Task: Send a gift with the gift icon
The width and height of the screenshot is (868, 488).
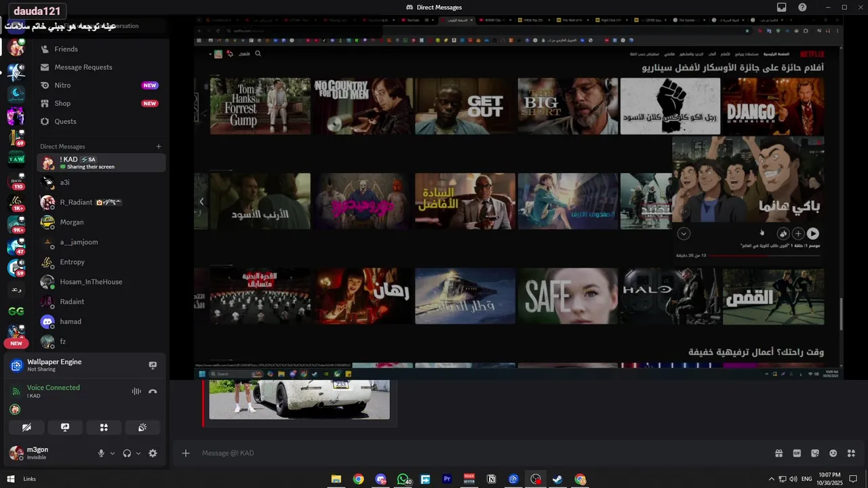Action: (x=778, y=453)
